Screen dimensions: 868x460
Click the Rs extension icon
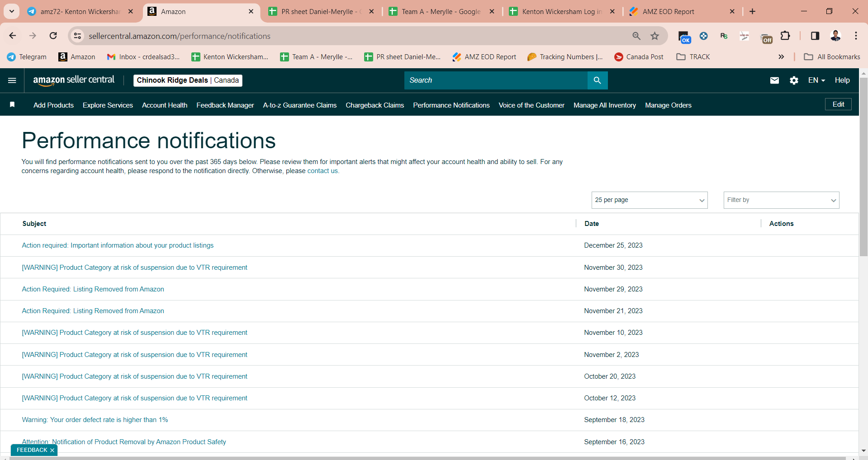coord(724,36)
